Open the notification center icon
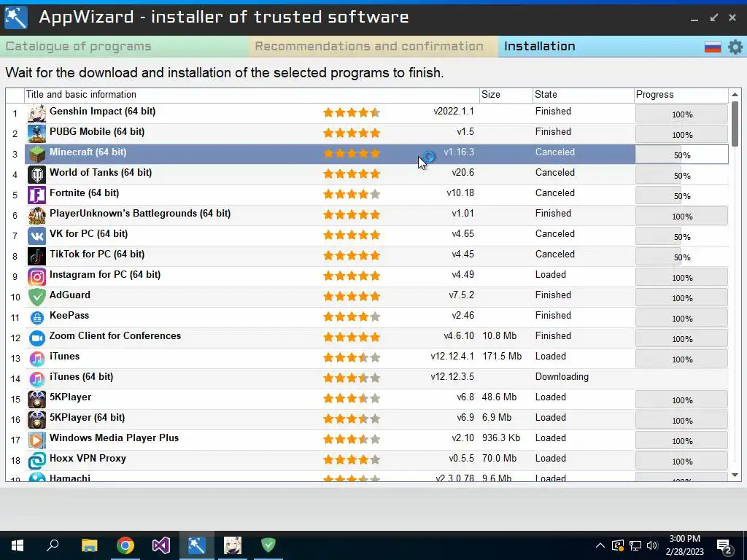The image size is (747, 560). tap(724, 547)
